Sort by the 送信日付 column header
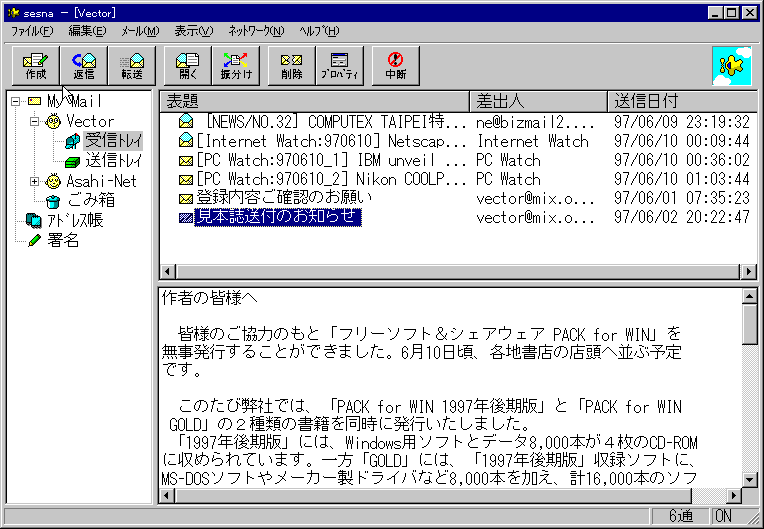Screen dimensions: 764x529 coord(683,101)
